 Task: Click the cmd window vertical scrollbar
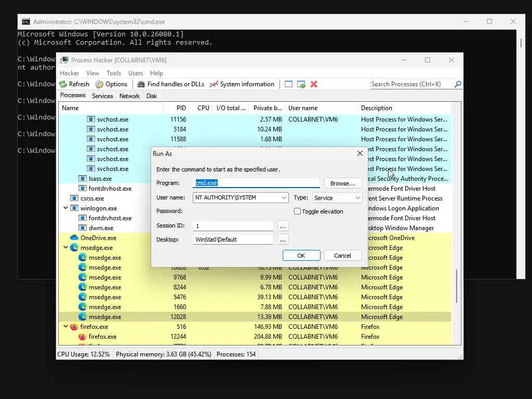coord(521,43)
